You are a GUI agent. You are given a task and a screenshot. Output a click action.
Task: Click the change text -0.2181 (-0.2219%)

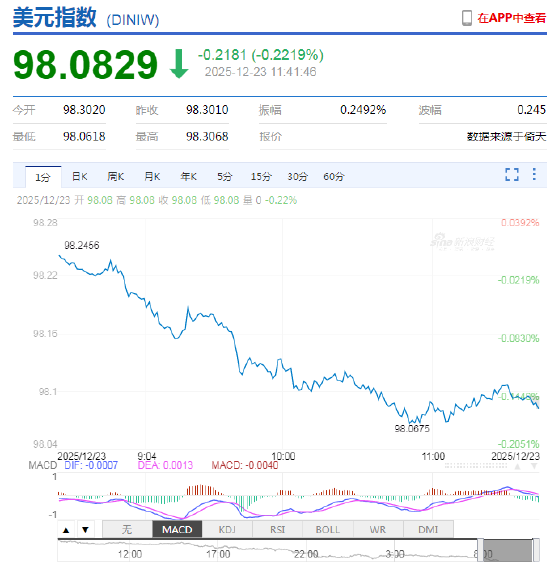pos(261,55)
